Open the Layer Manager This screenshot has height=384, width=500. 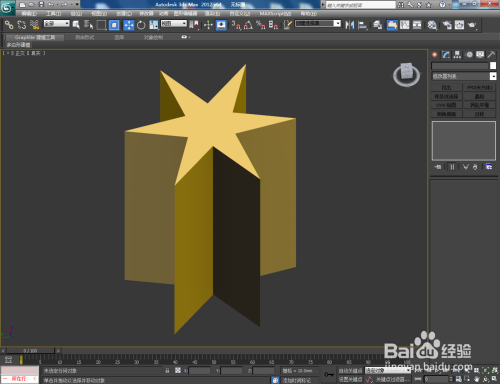(x=377, y=25)
